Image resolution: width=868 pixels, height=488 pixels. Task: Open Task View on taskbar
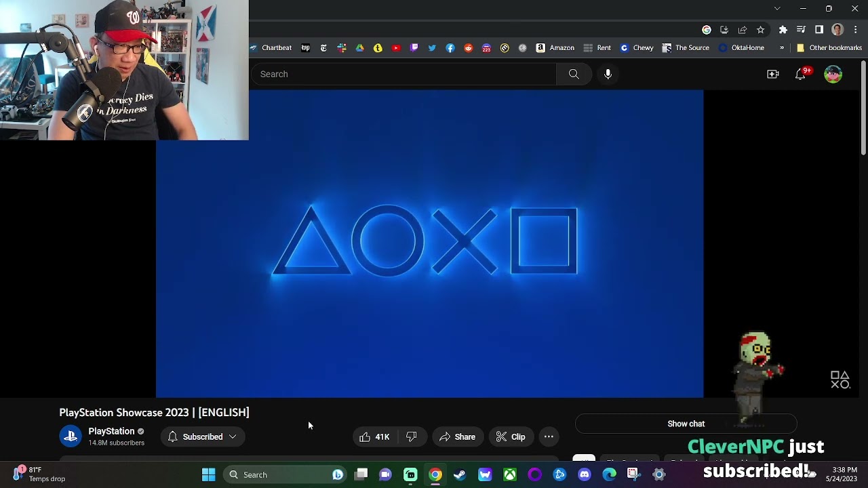pyautogui.click(x=361, y=475)
